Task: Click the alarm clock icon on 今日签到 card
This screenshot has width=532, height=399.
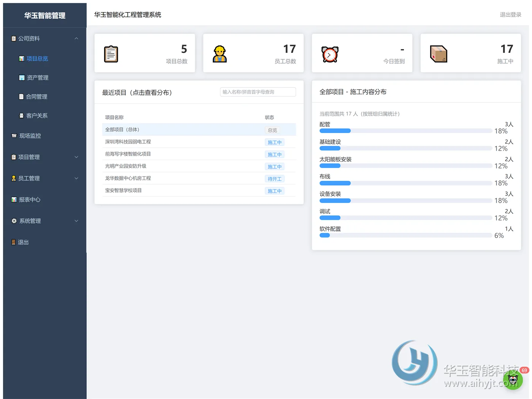Action: coord(329,54)
